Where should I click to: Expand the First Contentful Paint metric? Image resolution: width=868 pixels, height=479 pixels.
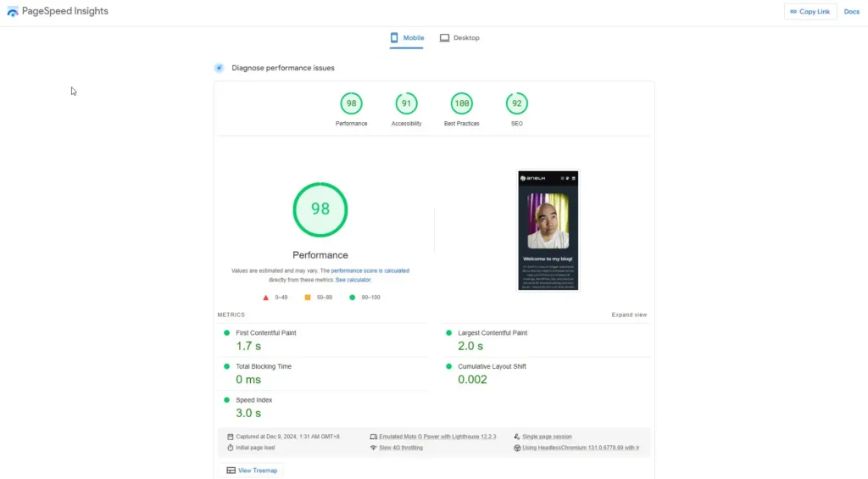tap(265, 333)
